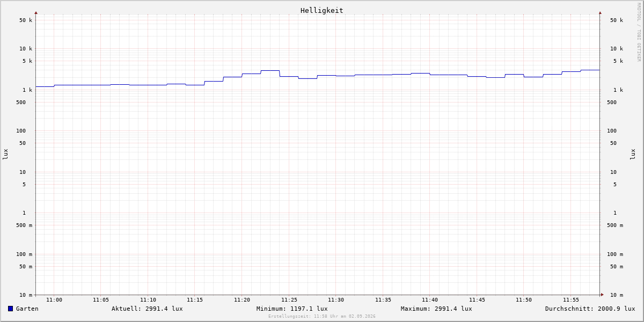The height and width of the screenshot is (322, 644).
Task: Click the red arrow atop right y-axis
Action: [x=600, y=12]
